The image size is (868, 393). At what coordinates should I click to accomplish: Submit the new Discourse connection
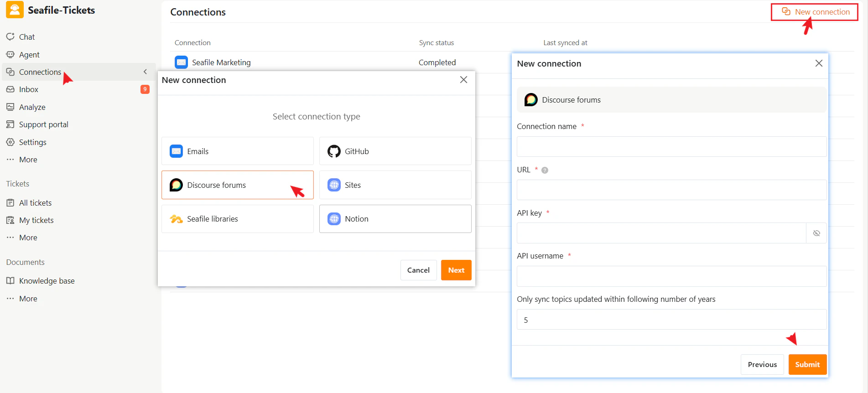point(807,364)
